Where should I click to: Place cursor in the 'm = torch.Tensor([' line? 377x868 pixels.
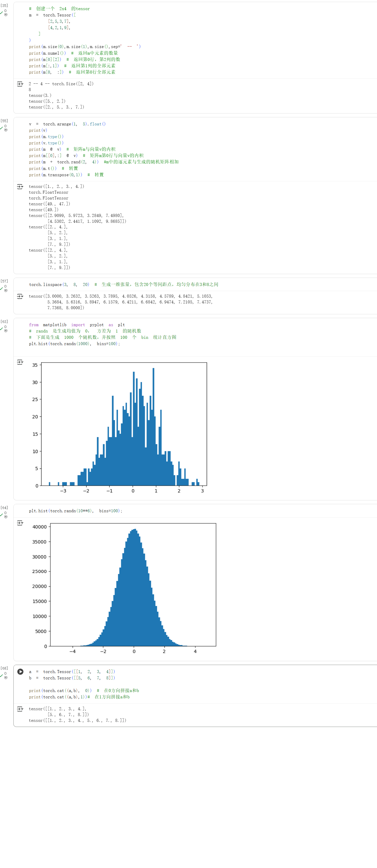[x=52, y=15]
